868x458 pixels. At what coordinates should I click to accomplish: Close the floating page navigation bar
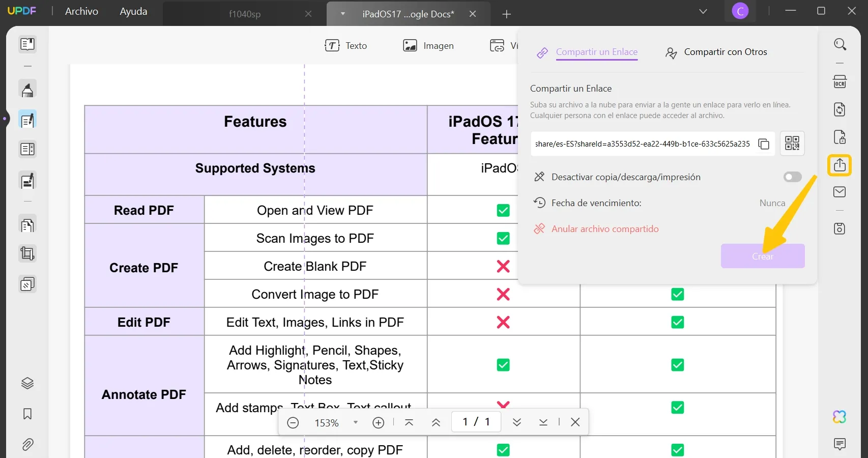pyautogui.click(x=575, y=422)
